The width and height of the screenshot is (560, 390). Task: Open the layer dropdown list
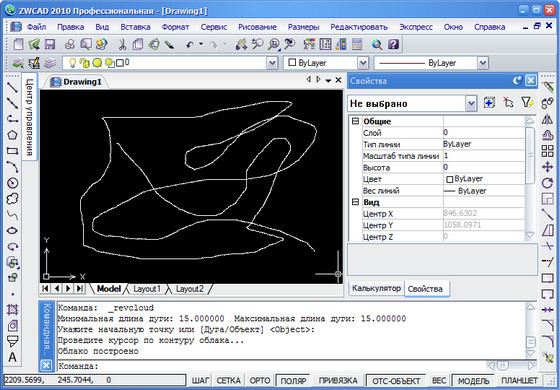[x=272, y=63]
